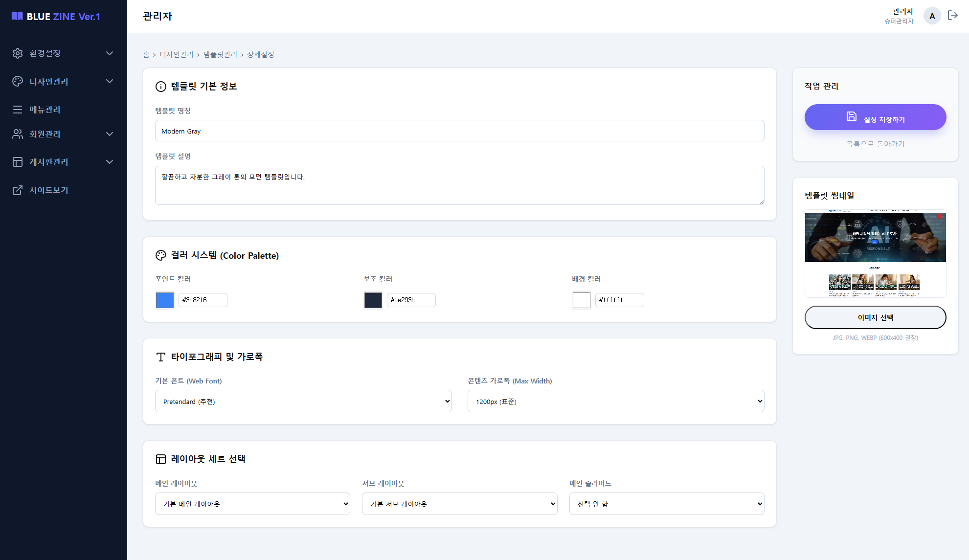Click the 회원관리 users icon
Screen dimensions: 969x560
click(x=18, y=134)
